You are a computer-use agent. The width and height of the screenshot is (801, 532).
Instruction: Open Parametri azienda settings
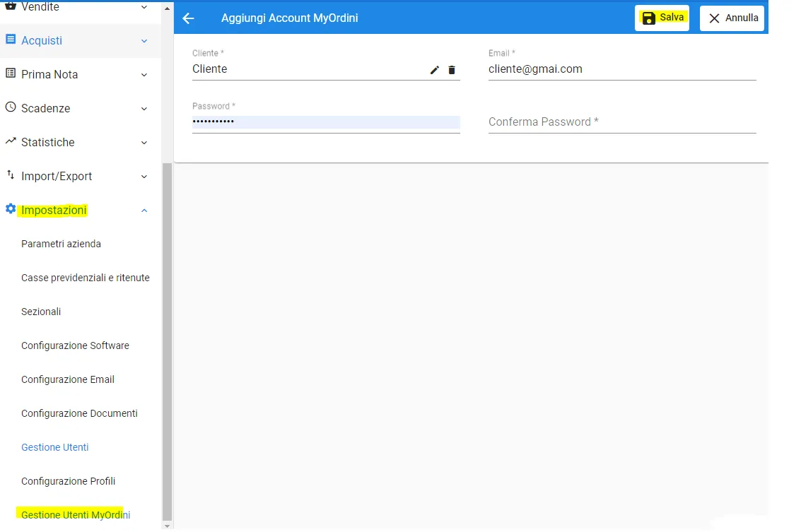point(62,244)
